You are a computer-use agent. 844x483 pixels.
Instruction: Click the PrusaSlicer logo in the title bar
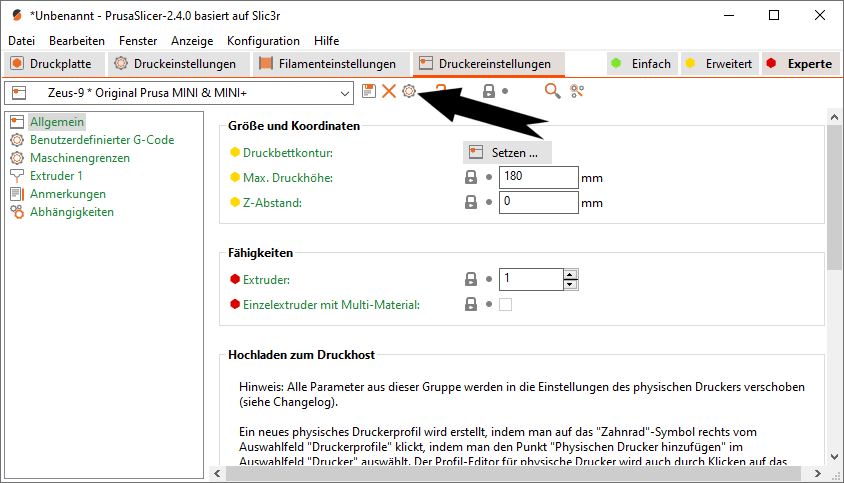[x=17, y=16]
